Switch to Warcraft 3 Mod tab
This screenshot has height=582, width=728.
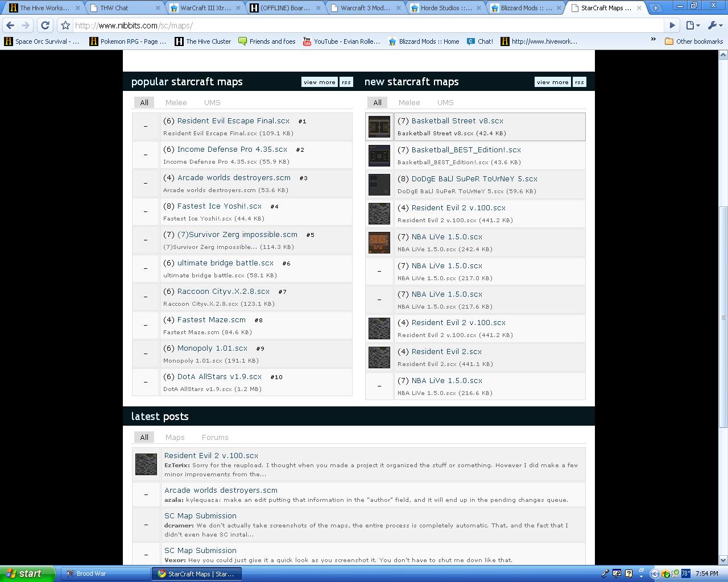[x=365, y=8]
